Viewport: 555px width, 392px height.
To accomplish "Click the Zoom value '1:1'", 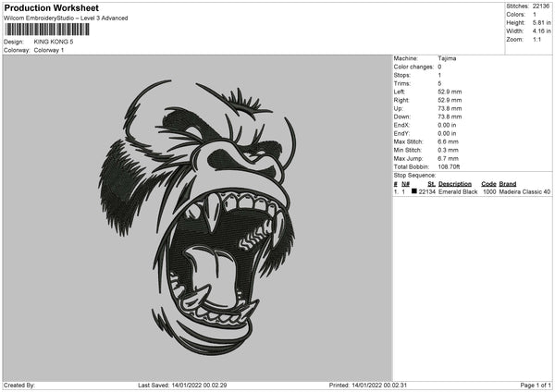I will [x=536, y=39].
